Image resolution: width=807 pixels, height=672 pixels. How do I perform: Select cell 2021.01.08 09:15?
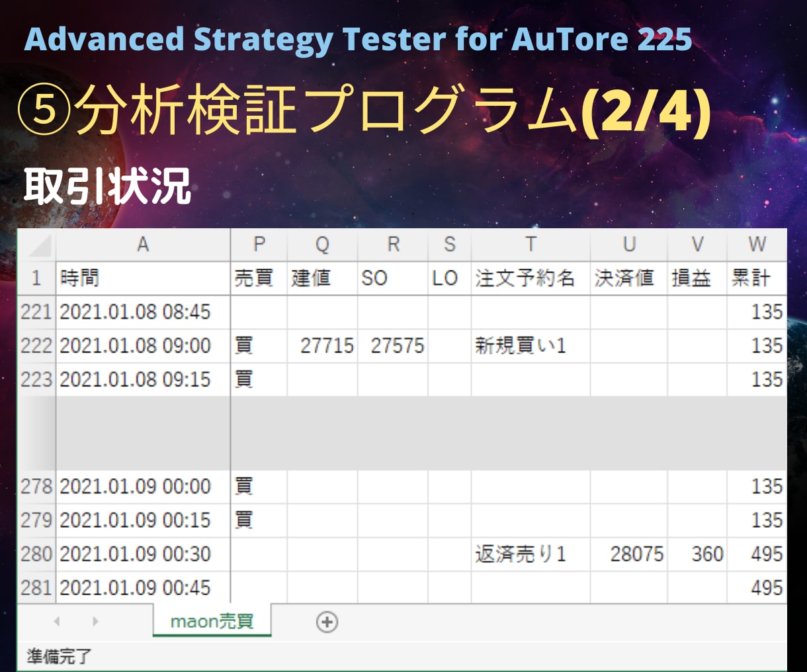pos(143,379)
